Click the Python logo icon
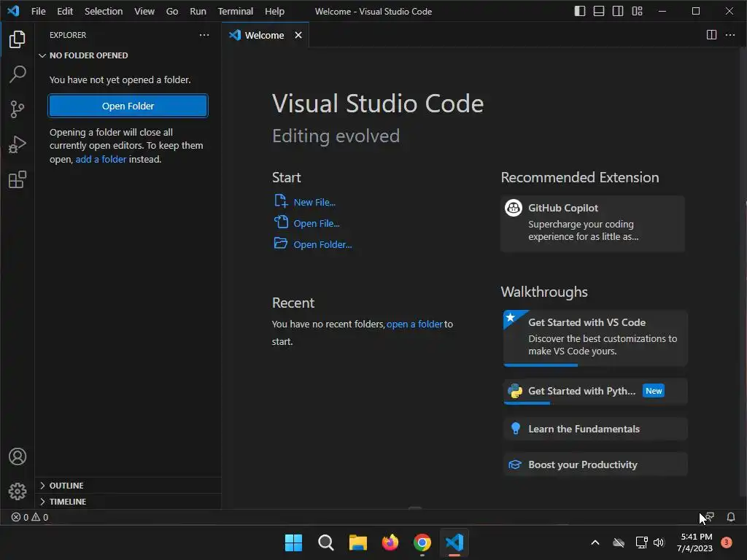This screenshot has height=560, width=747. (x=514, y=391)
